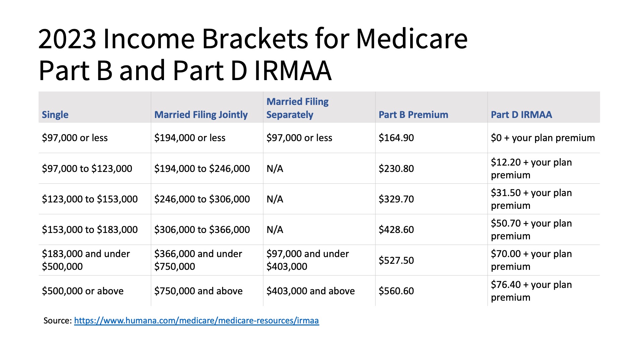644x362 pixels.
Task: Select the $97,000 and under $403,000 cell
Action: click(308, 260)
